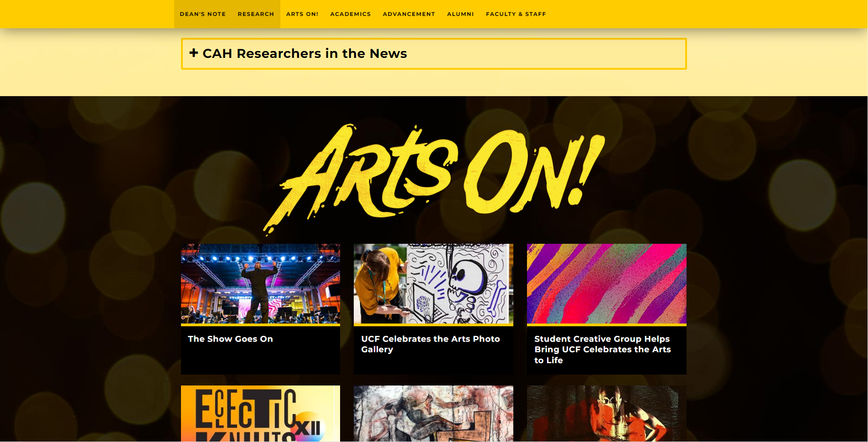Open the Academics navigation link
Viewport: 868px width, 442px height.
click(x=351, y=14)
